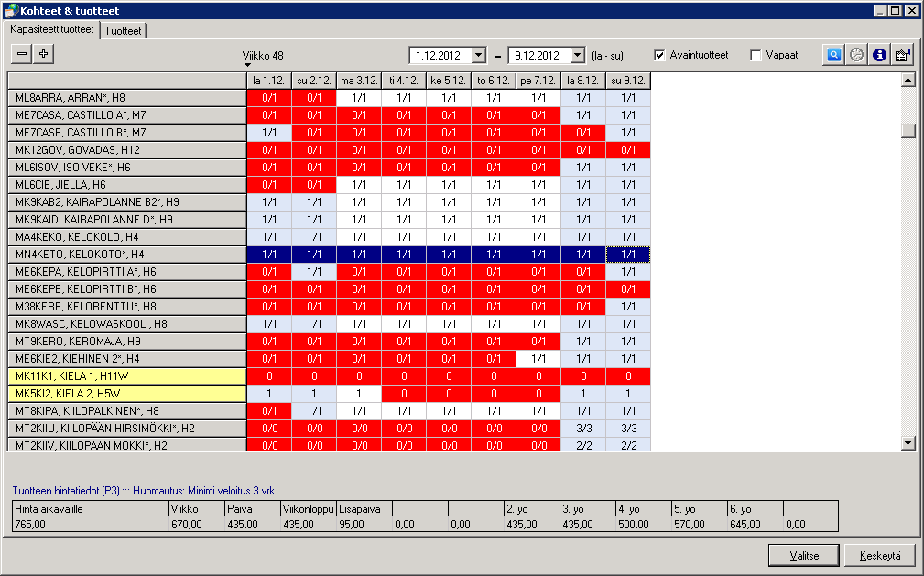Select row M38KERE, KELORENTTU*, H8
Image resolution: width=924 pixels, height=576 pixels.
[127, 307]
